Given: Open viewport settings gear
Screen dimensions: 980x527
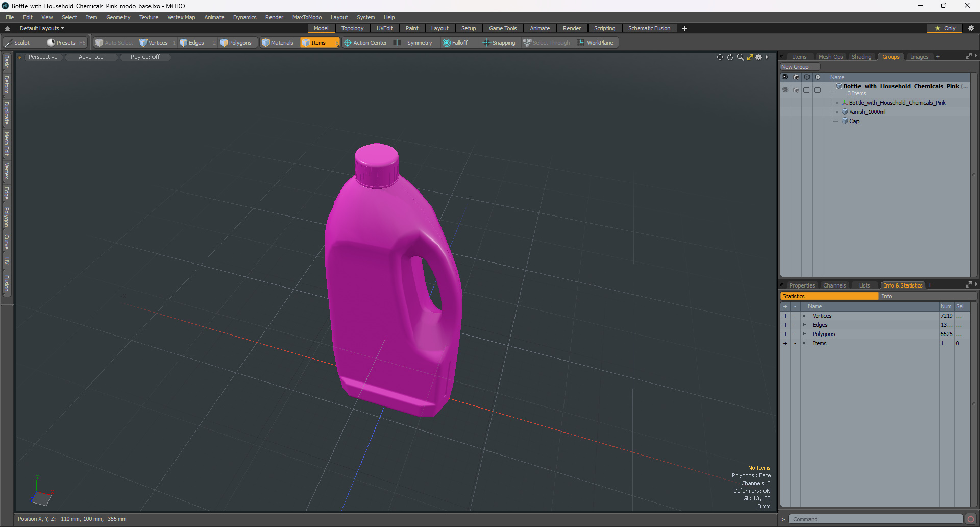Looking at the screenshot, I should [758, 57].
